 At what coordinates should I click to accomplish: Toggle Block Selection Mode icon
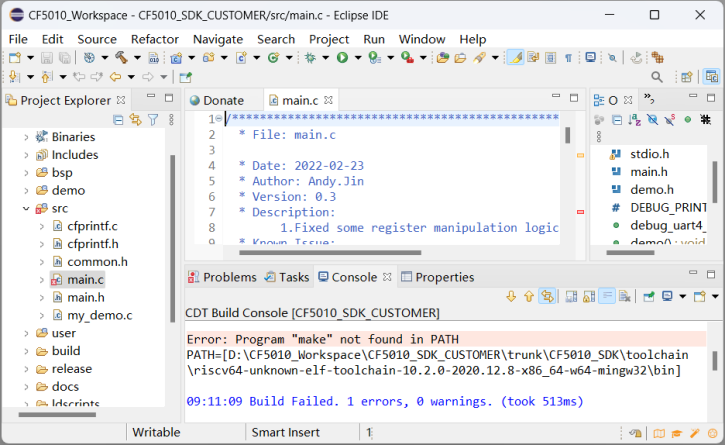point(551,57)
